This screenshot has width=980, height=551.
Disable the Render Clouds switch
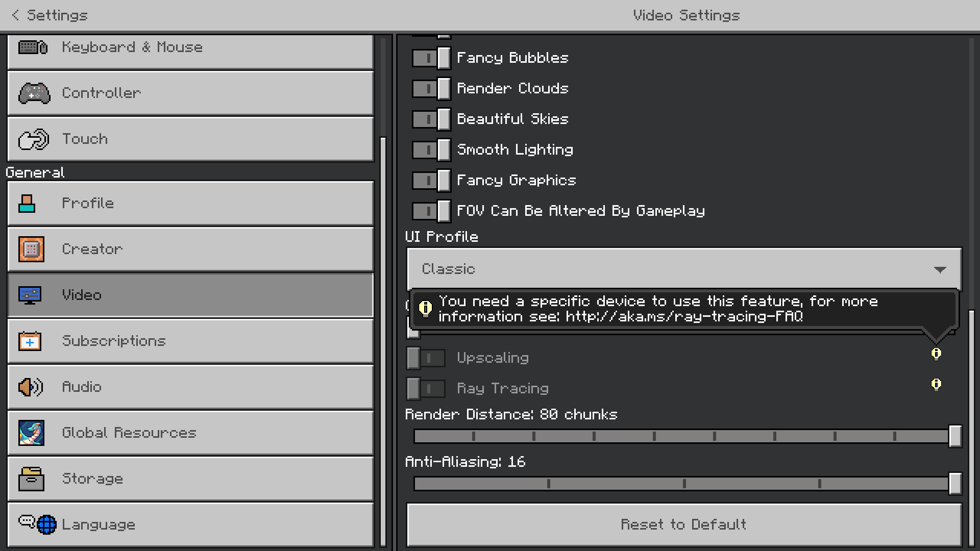pyautogui.click(x=431, y=89)
